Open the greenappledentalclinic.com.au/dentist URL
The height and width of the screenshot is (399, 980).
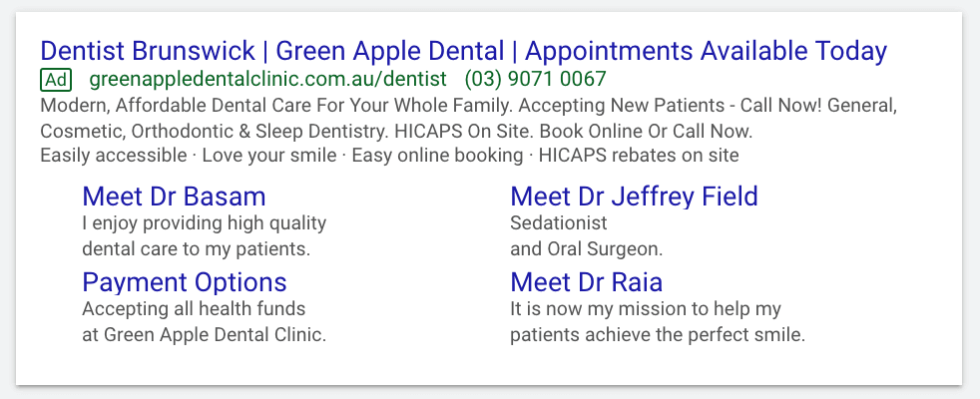tap(268, 79)
